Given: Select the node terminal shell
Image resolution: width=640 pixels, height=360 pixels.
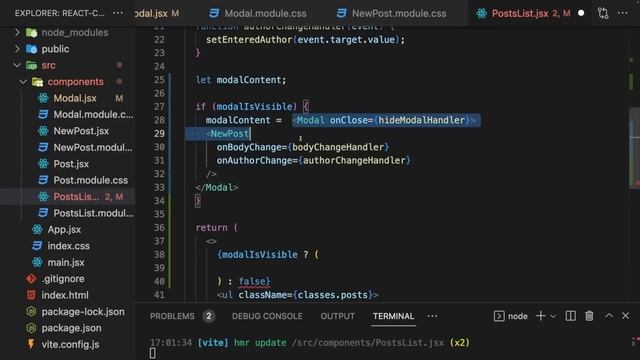Looking at the screenshot, I should [x=510, y=316].
